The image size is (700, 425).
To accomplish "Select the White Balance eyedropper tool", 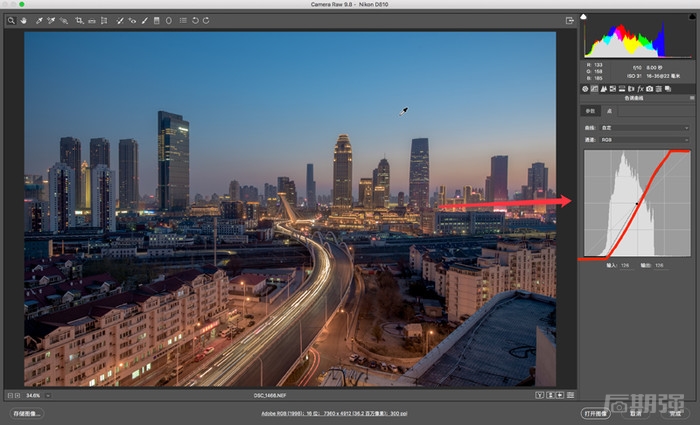I will point(39,21).
